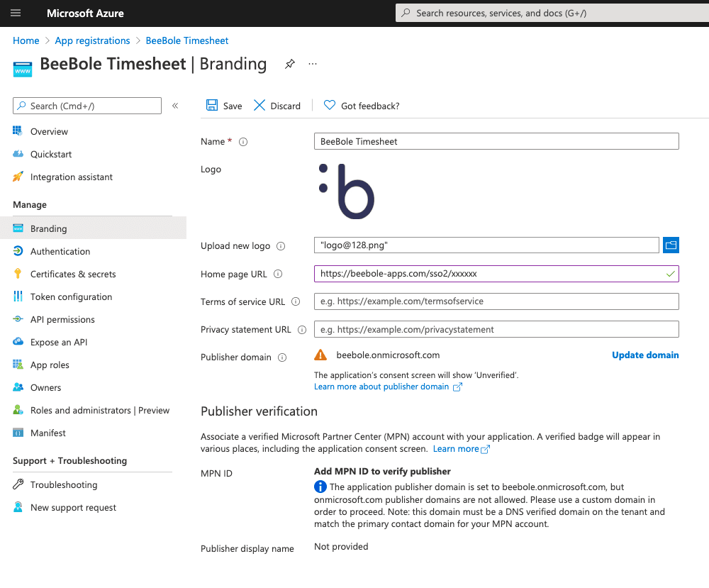Pin the Branding page to dashboard
Viewport: 709px width, 588px height.
pos(289,64)
